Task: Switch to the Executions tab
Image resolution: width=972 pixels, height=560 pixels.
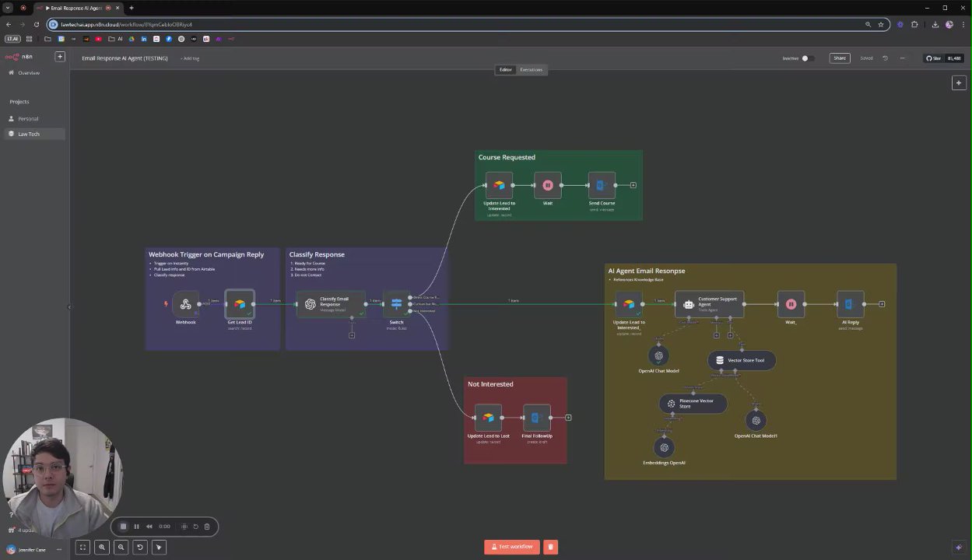Action: (532, 70)
